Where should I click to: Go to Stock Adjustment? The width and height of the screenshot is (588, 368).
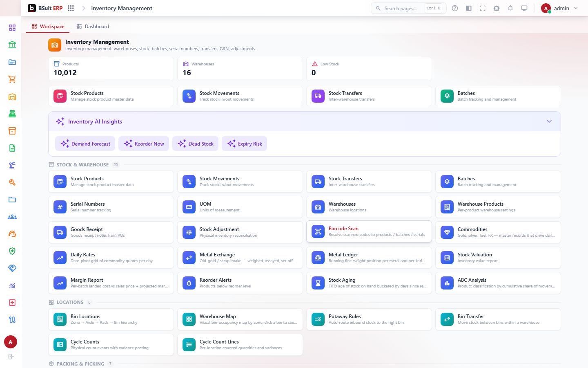pos(240,232)
